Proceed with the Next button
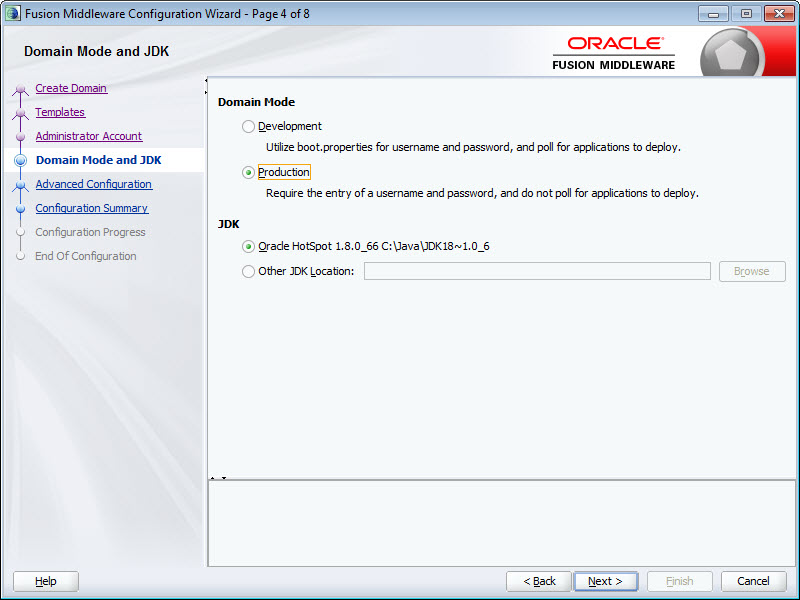The width and height of the screenshot is (800, 600). click(x=605, y=581)
